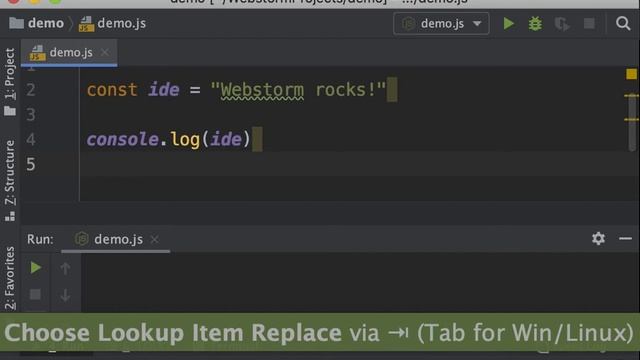
Task: Open Run panel settings via the gear icon
Action: pyautogui.click(x=598, y=238)
